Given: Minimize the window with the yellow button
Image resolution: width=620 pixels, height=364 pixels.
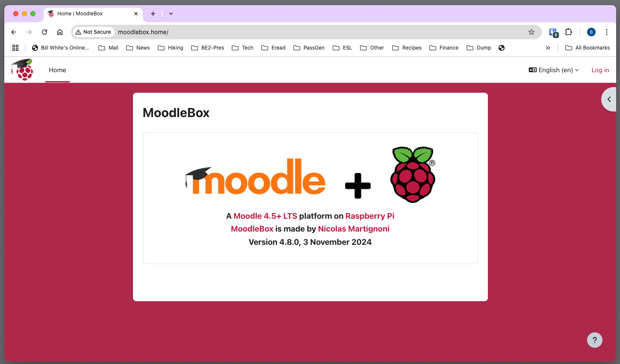Looking at the screenshot, I should pos(24,14).
